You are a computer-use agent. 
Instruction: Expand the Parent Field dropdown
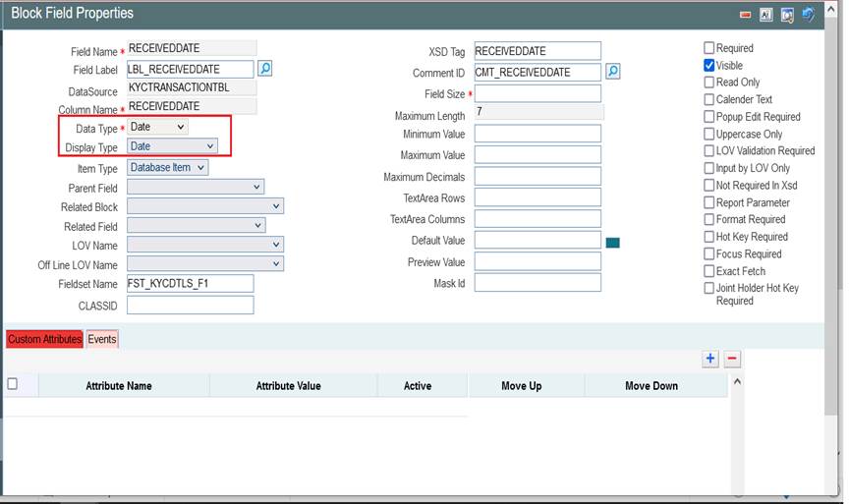click(x=196, y=187)
